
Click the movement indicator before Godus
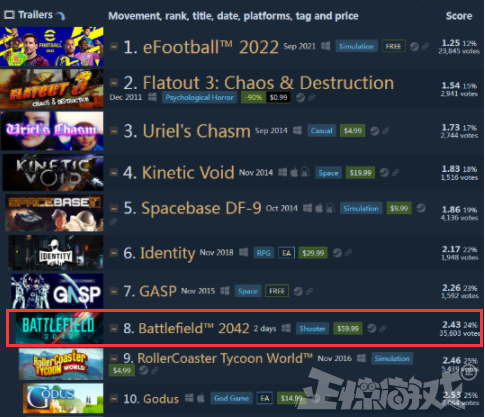coord(114,398)
